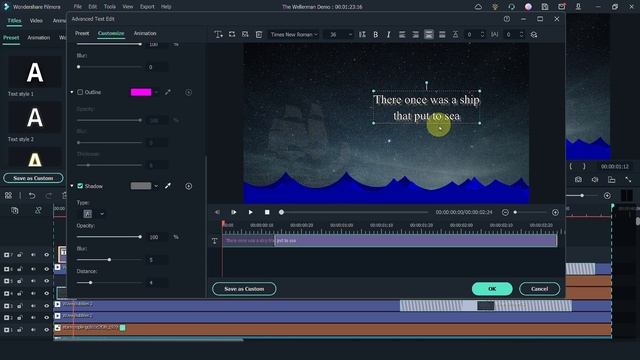The image size is (640, 360).
Task: Adjust the character spacing stepper
Action: point(521,35)
